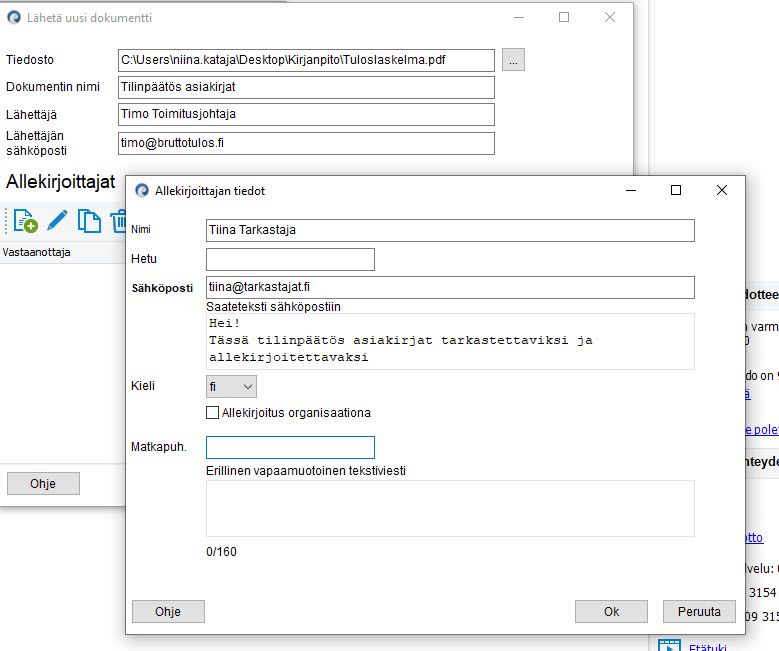Viewport: 779px width, 651px height.
Task: Minimize the Allekirjoittajan tiedot dialog
Action: tap(631, 190)
